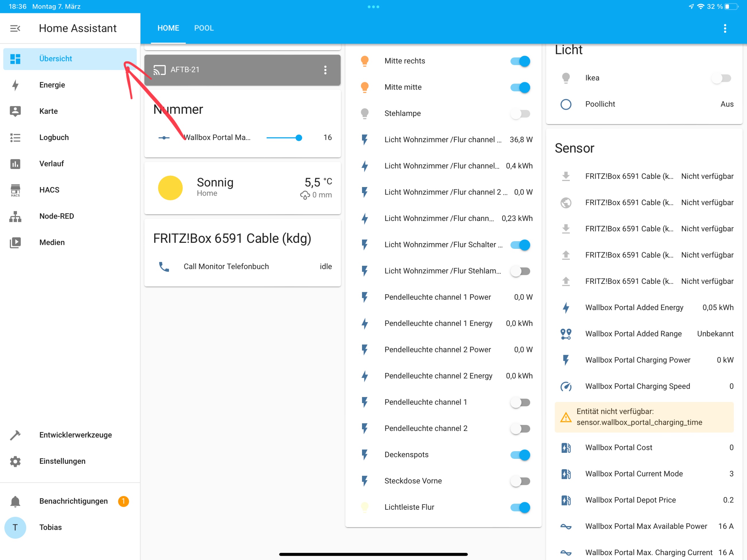747x560 pixels.
Task: Click the yellow sun weather icon
Action: point(170,188)
